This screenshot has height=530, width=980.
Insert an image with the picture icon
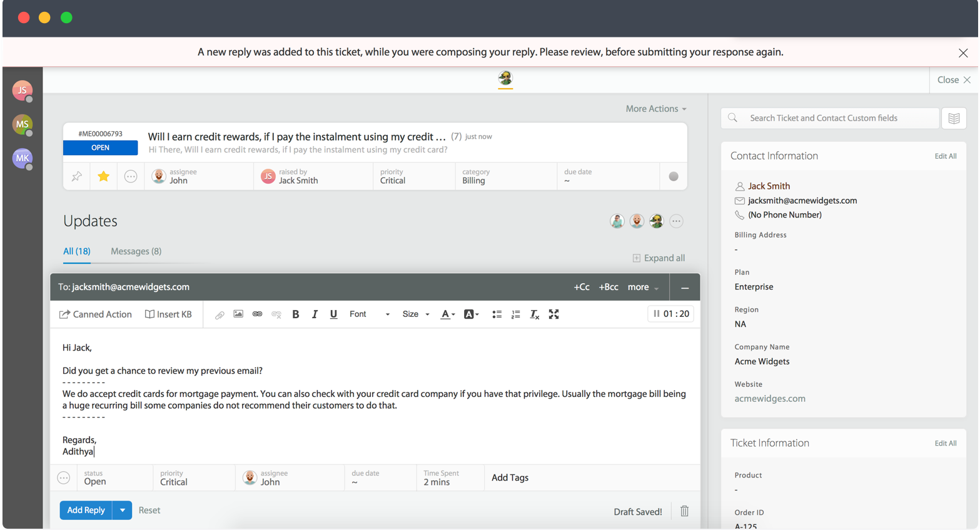click(238, 314)
